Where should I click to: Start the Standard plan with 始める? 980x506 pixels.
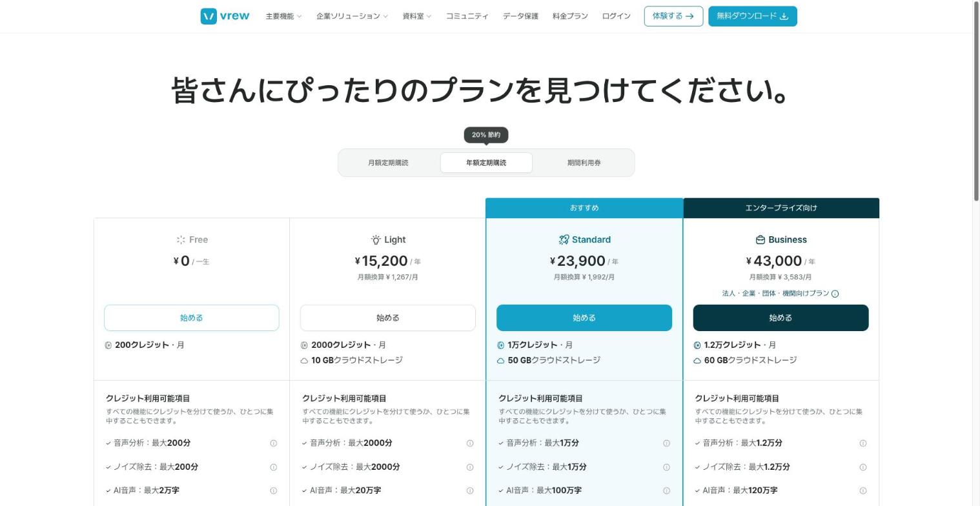(584, 318)
